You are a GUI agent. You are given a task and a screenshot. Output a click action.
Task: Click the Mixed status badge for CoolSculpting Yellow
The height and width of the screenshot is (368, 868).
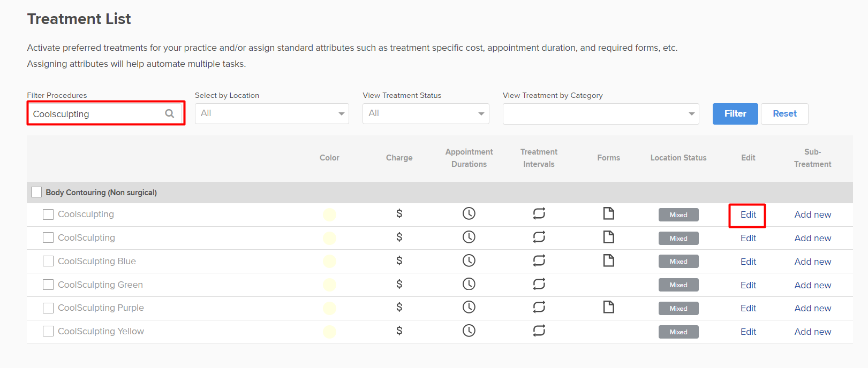[x=678, y=332]
